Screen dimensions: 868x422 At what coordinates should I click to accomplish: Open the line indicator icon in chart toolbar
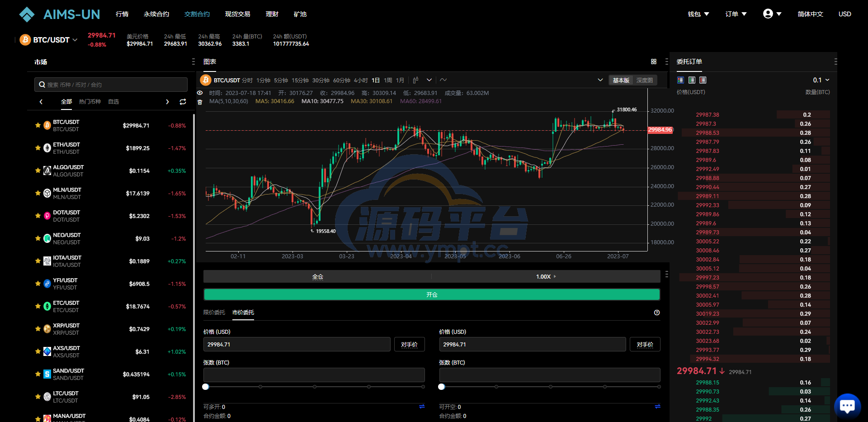(x=443, y=80)
